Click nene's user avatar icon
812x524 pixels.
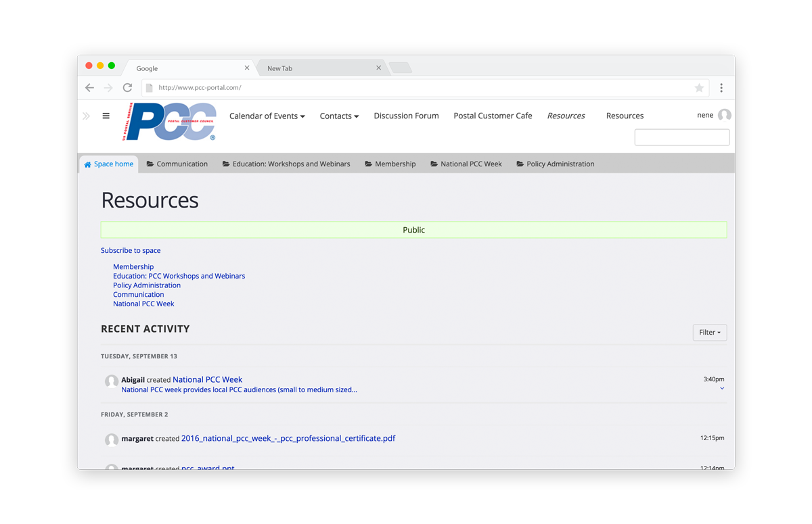click(x=724, y=116)
